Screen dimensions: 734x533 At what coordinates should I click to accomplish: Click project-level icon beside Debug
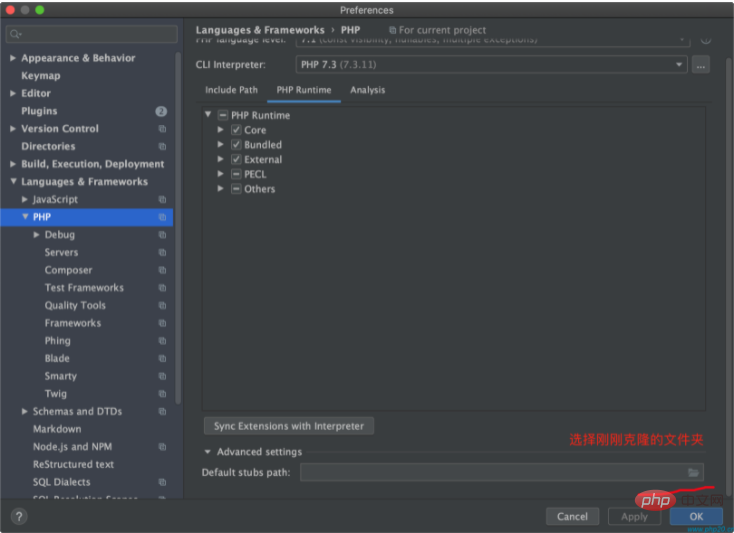pos(162,235)
